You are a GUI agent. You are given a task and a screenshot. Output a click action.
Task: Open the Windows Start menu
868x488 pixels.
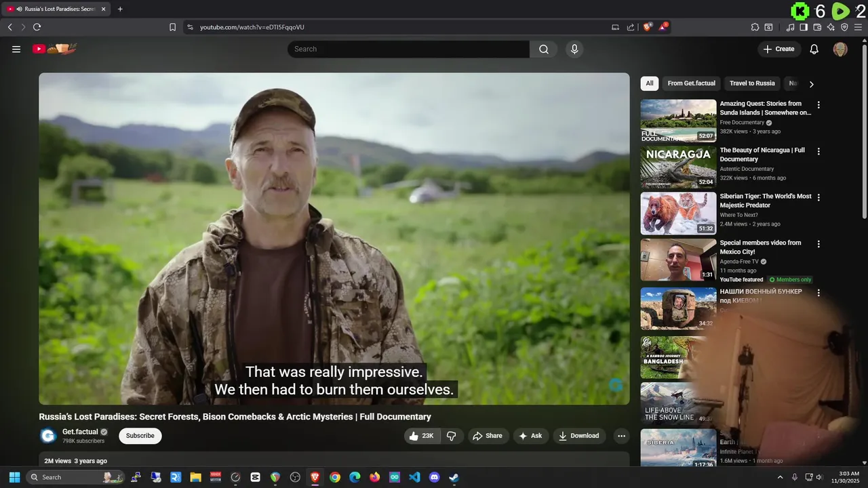(x=14, y=477)
